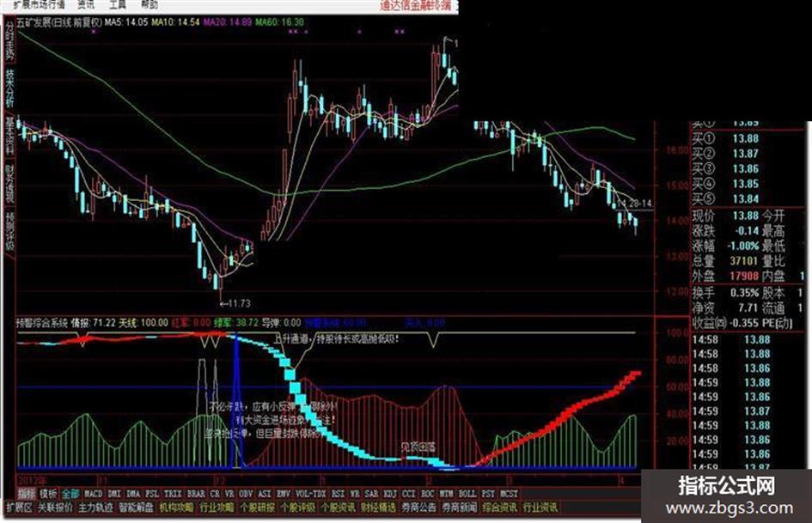Click the MA60: 16.30 label
812x523 pixels.
click(x=279, y=22)
